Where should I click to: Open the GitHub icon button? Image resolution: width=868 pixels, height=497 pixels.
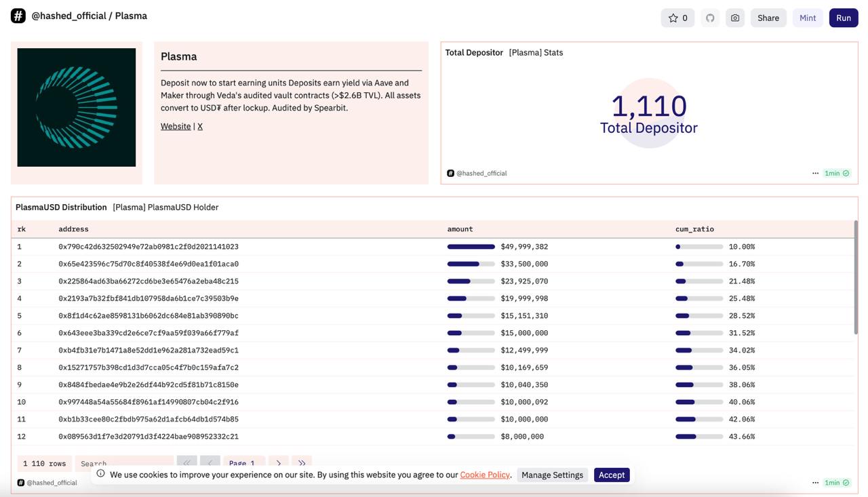click(x=710, y=18)
